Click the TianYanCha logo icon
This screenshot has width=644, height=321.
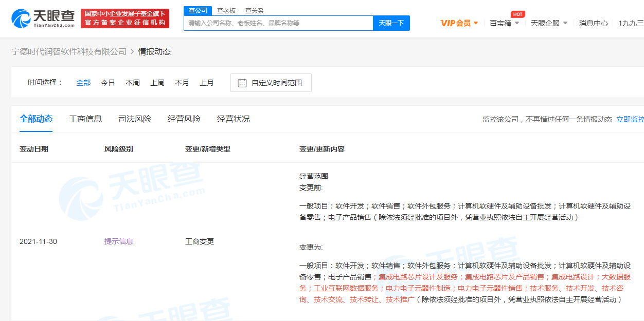tap(22, 18)
